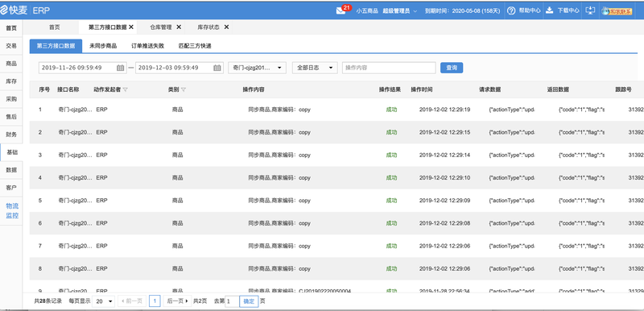Image resolution: width=644 pixels, height=311 pixels.
Task: Open calendar picker for start date
Action: pyautogui.click(x=120, y=68)
